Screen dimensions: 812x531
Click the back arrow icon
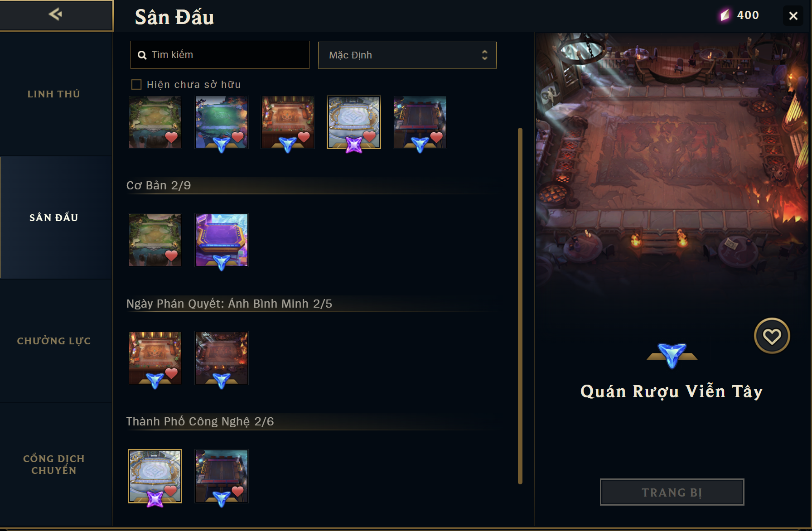(x=55, y=14)
